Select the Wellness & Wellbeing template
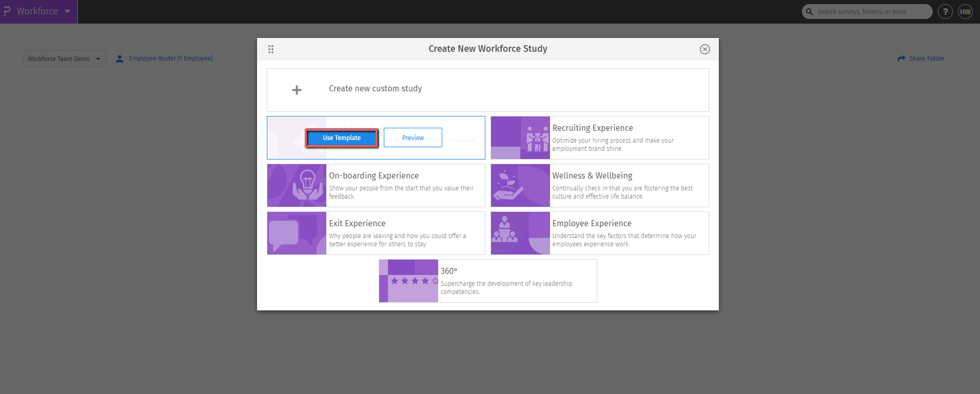Screen dimensions: 980x394 click(x=600, y=185)
